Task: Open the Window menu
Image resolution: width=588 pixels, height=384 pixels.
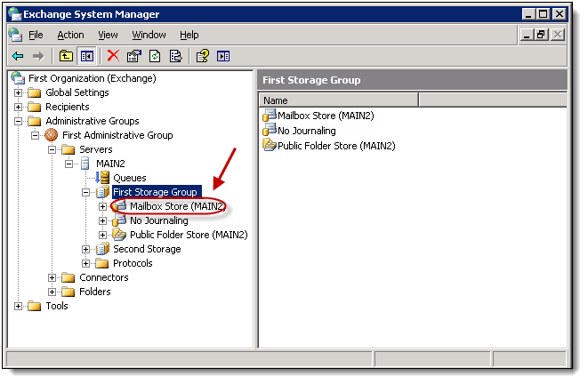Action: [x=149, y=35]
